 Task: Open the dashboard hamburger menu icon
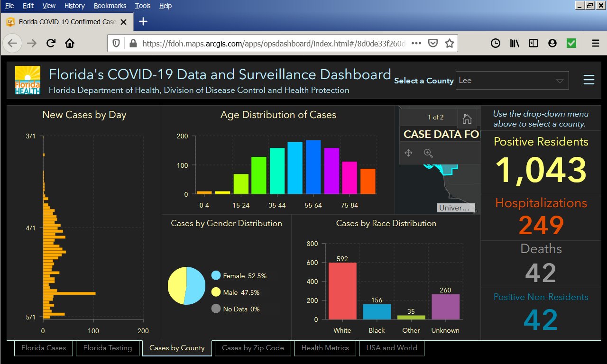click(x=589, y=80)
